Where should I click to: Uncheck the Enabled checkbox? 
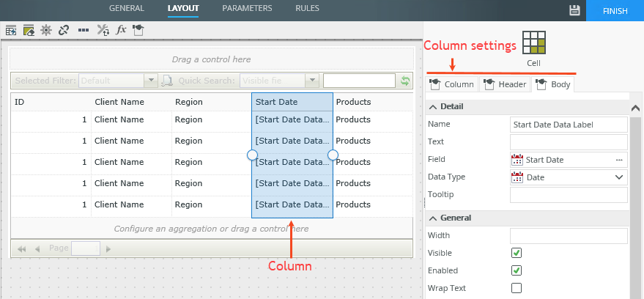point(517,270)
